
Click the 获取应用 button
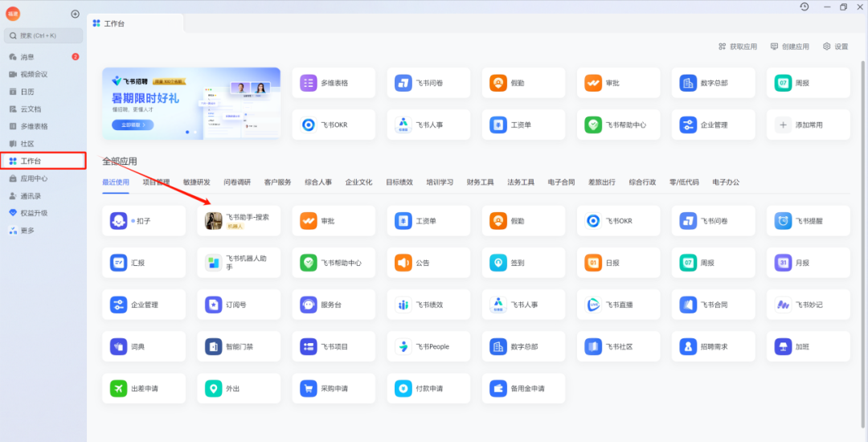737,47
